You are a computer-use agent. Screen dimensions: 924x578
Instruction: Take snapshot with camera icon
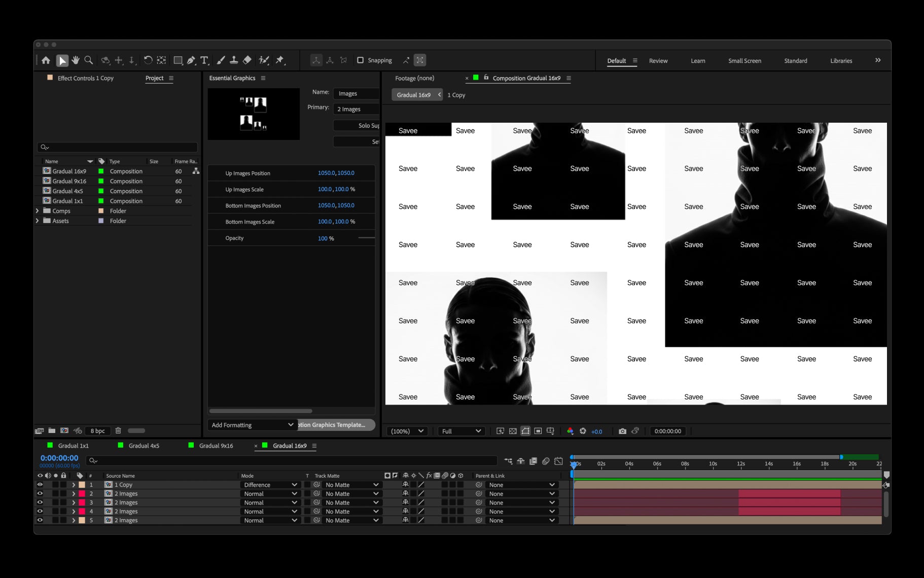(622, 431)
